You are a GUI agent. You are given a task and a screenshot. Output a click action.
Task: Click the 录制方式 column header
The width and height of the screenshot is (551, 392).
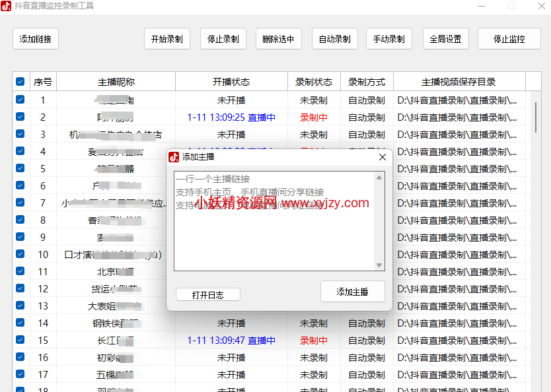point(367,82)
